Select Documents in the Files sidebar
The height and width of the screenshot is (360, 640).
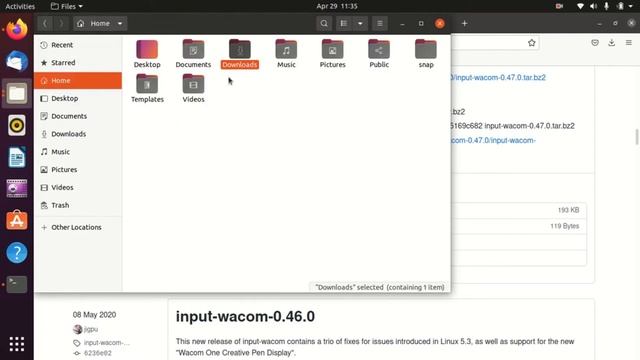tap(78, 116)
